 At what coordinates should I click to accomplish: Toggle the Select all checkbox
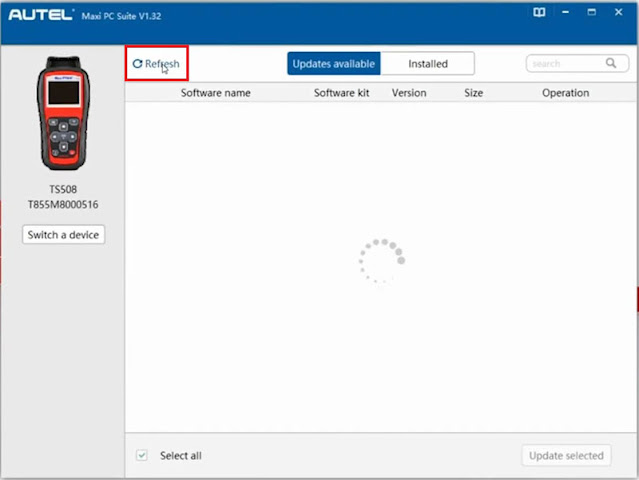coord(142,455)
